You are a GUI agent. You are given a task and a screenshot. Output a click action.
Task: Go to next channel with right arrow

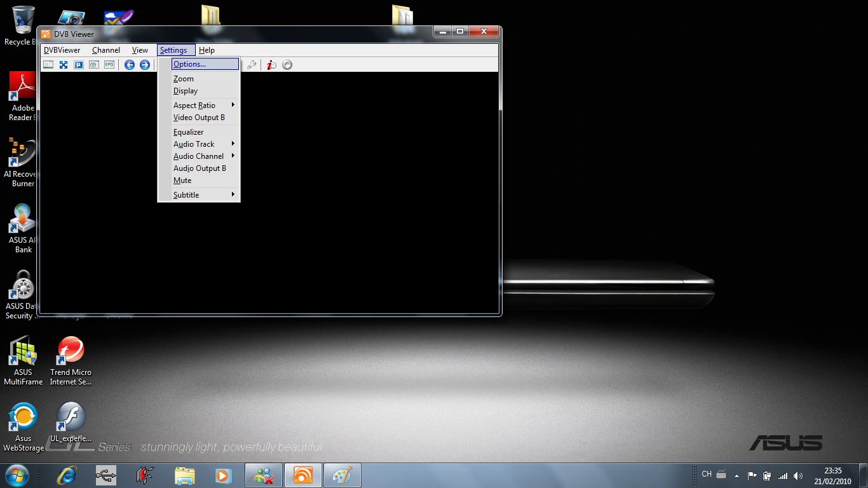click(x=145, y=65)
